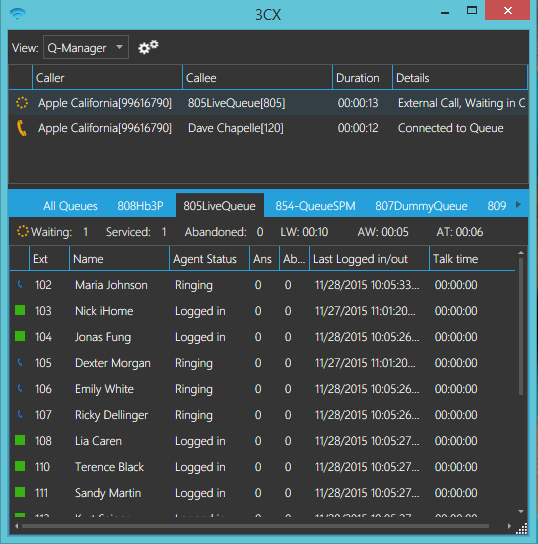The height and width of the screenshot is (544, 538).
Task: Open the View Q-Manager dropdown
Action: point(86,47)
